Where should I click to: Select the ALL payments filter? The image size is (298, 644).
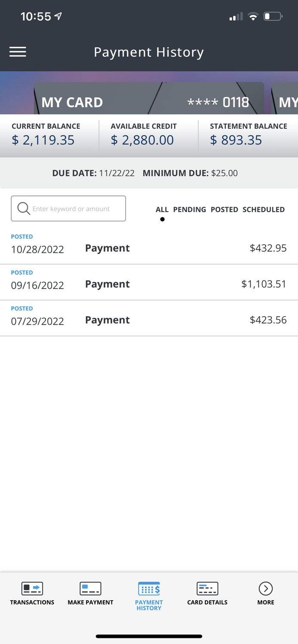162,210
